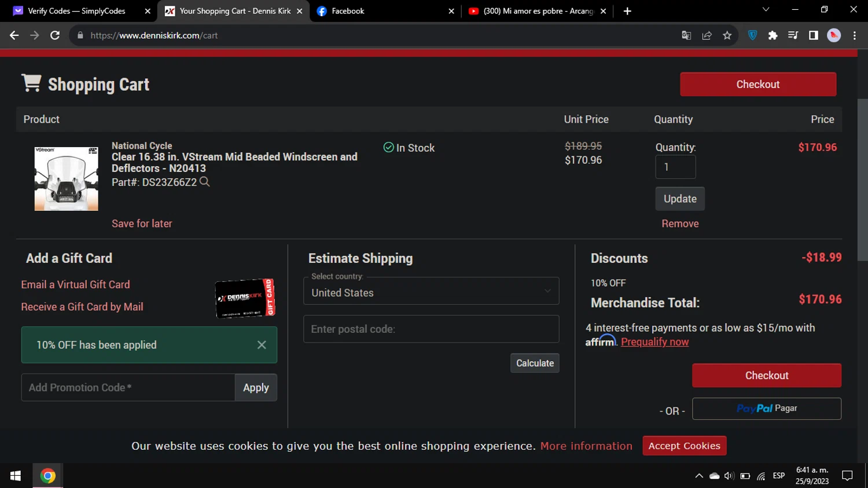Click Save for later link
Image resolution: width=868 pixels, height=488 pixels.
[142, 223]
